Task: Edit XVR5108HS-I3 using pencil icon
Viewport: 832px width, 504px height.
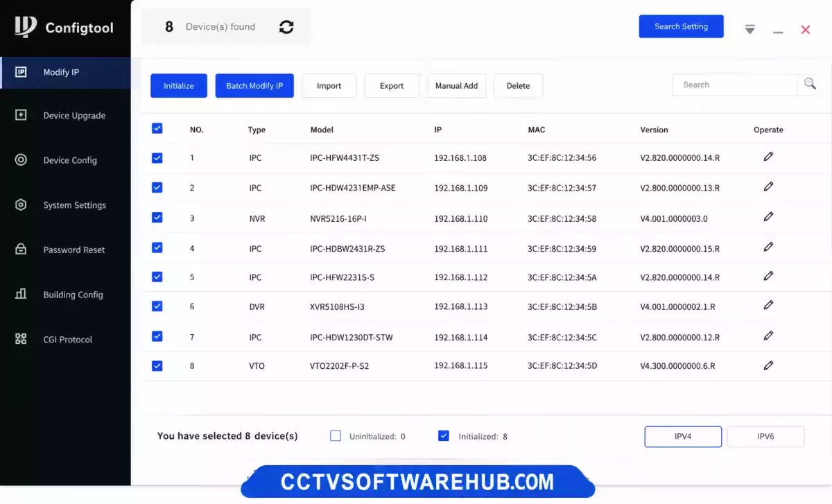Action: [768, 305]
